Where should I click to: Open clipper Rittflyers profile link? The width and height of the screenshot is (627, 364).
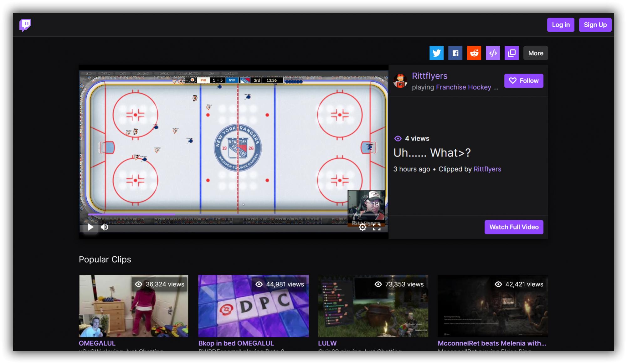(x=487, y=169)
